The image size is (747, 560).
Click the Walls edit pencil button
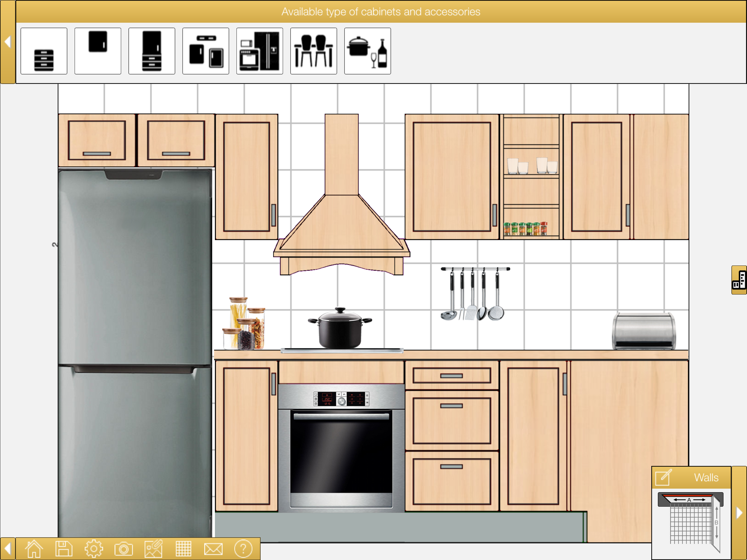(663, 477)
